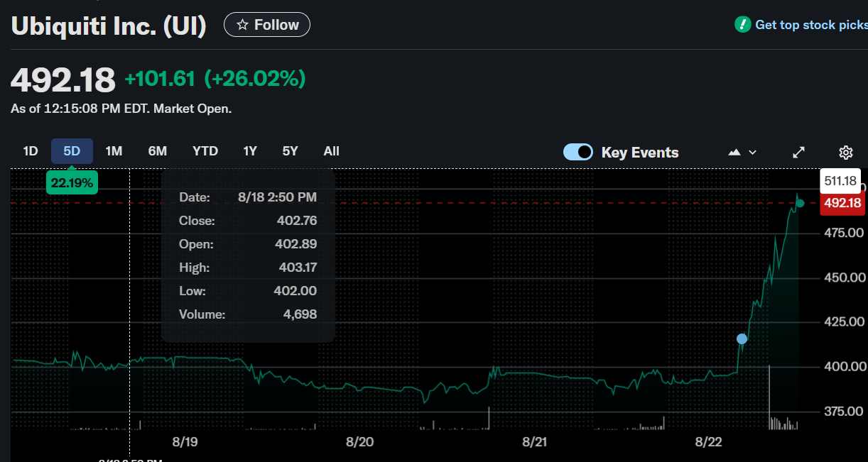The image size is (868, 462).
Task: Click the tooltip date 8/18 2:50 PM
Action: 277,197
